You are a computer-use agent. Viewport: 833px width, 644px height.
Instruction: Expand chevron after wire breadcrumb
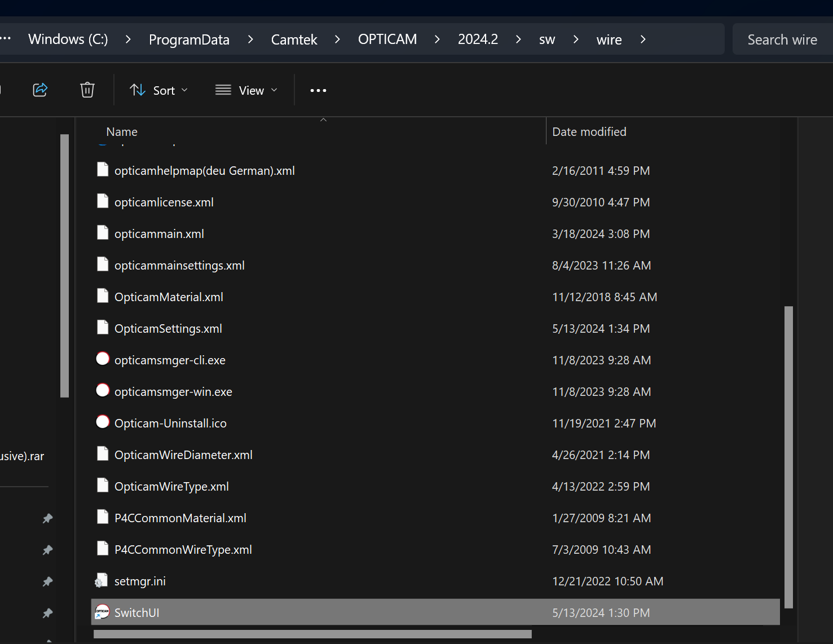tap(643, 39)
